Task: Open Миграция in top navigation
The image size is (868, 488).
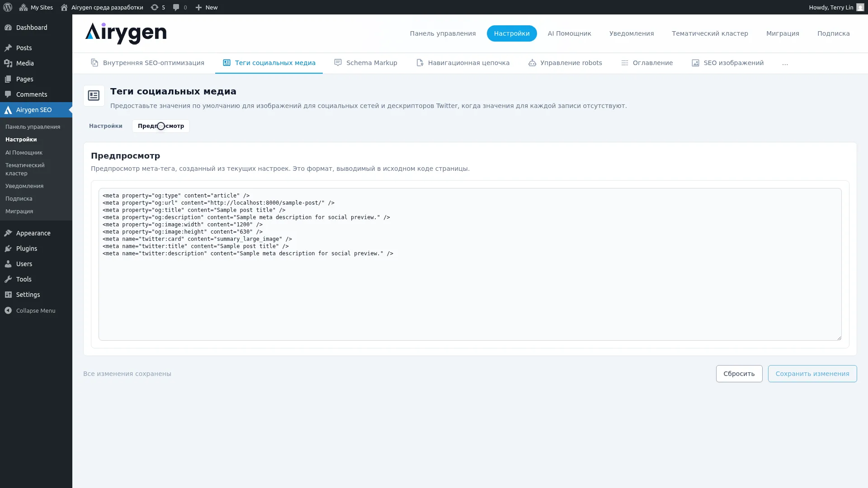Action: point(783,33)
